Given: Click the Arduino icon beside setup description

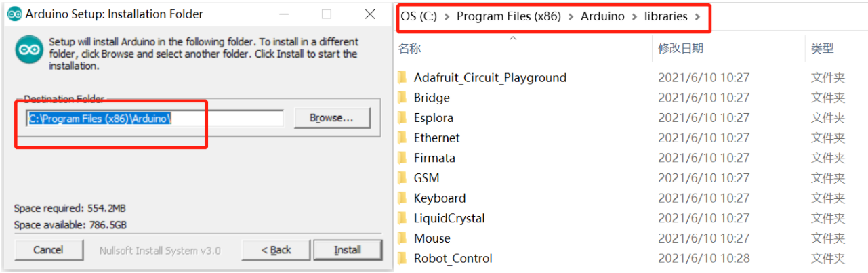Looking at the screenshot, I should point(29,50).
